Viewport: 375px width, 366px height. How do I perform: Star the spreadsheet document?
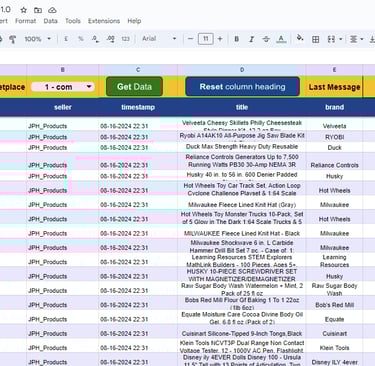click(24, 10)
